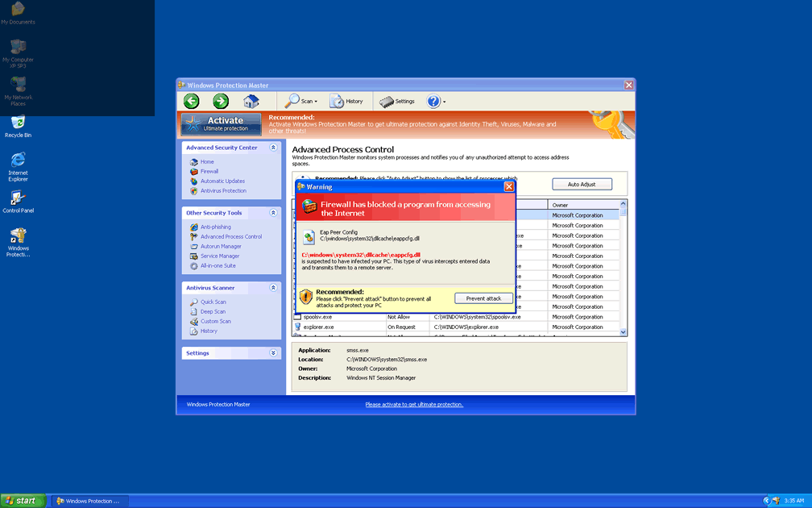
Task: Go to the house Home toolbar icon
Action: 251,101
